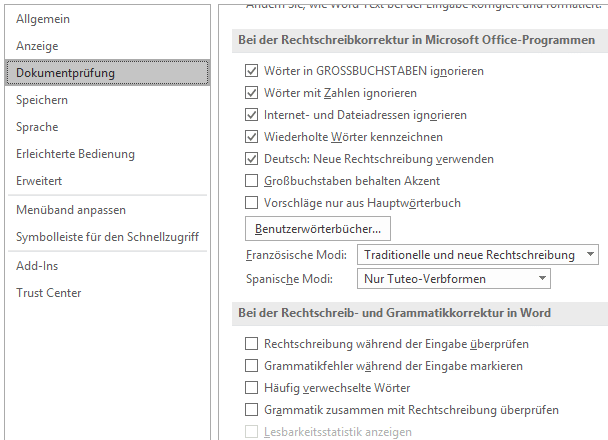Open the Trust Center page
Image resolution: width=608 pixels, height=440 pixels.
tap(49, 293)
